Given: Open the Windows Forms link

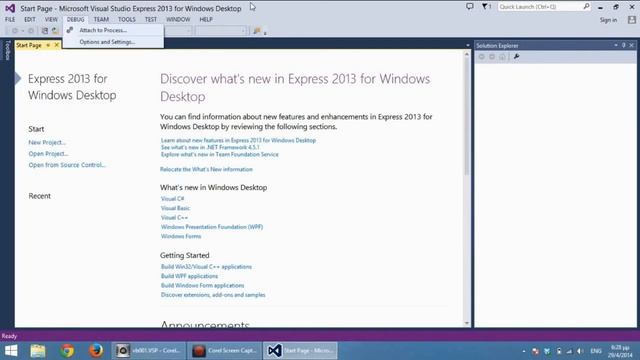Looking at the screenshot, I should [x=181, y=236].
